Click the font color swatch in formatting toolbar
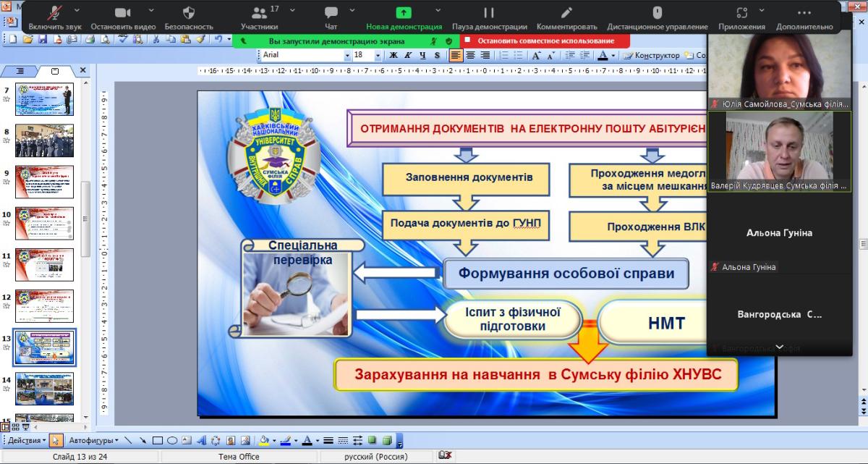 [603, 55]
